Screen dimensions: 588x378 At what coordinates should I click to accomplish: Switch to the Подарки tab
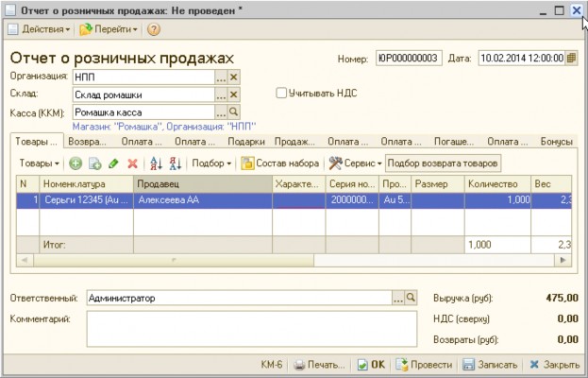coord(246,142)
